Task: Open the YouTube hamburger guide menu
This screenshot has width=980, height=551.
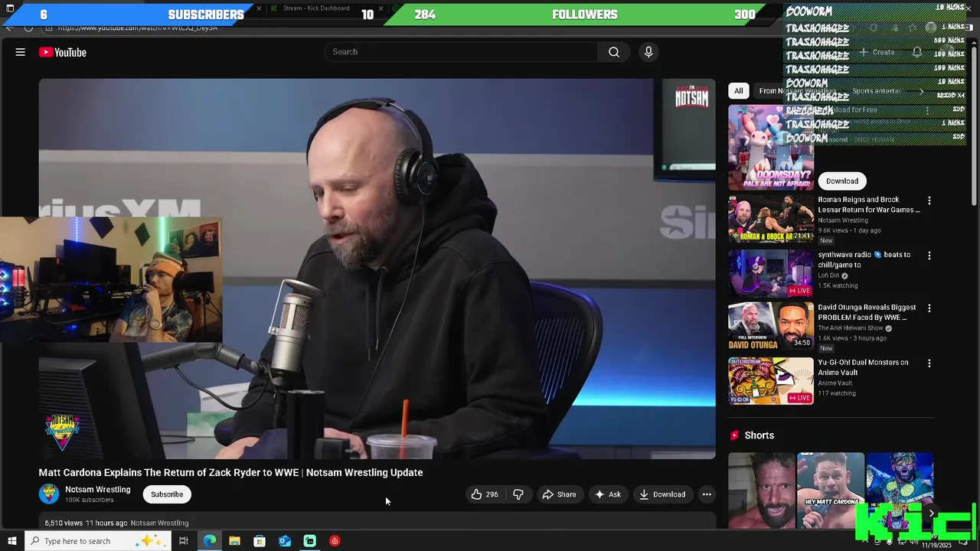Action: tap(21, 52)
